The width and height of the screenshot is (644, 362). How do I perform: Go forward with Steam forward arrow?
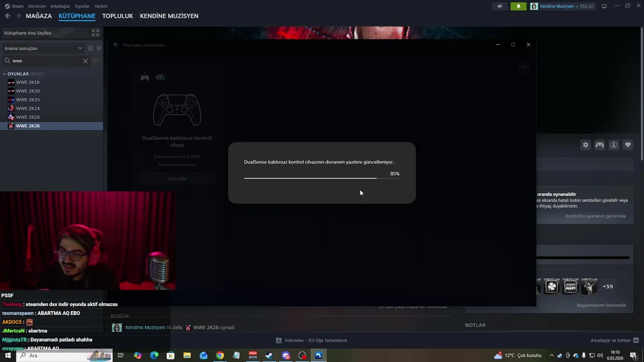pos(18,16)
